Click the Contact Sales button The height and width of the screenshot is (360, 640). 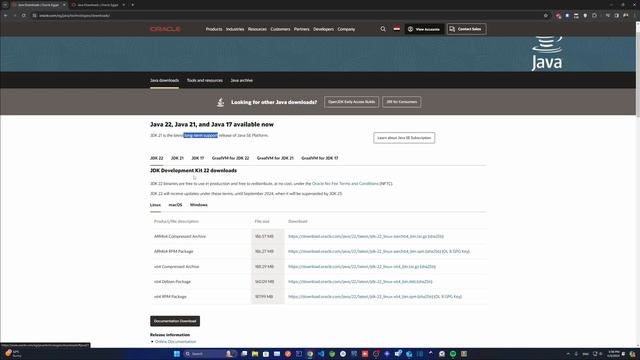466,29
